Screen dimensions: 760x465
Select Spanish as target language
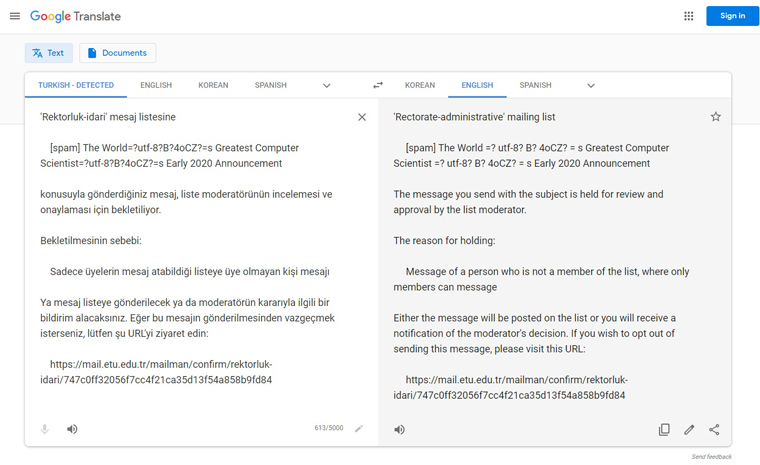535,85
